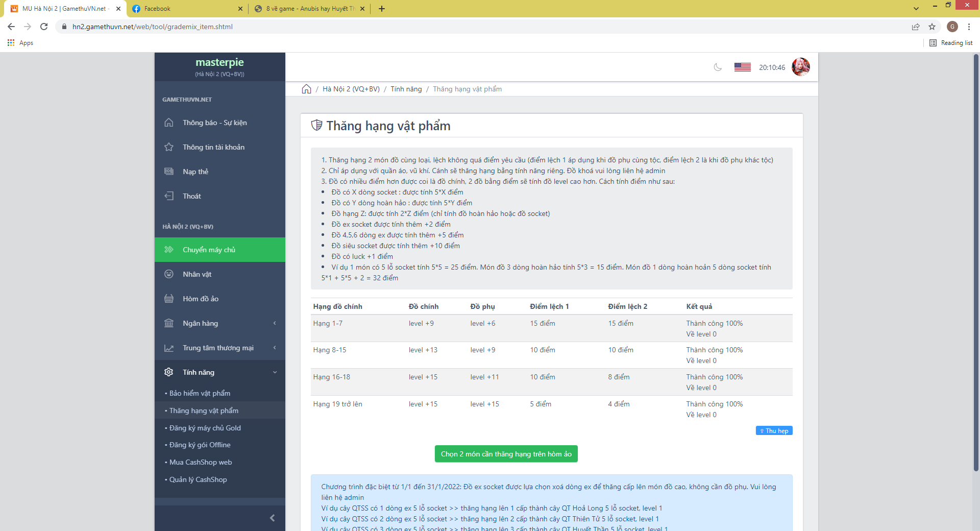Open Bảo hiểm vật phẩm link

(200, 394)
